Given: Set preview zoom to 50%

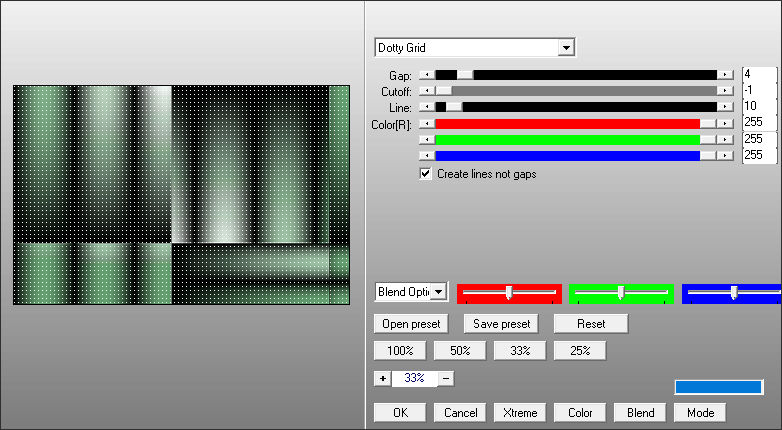Looking at the screenshot, I should click(x=459, y=351).
